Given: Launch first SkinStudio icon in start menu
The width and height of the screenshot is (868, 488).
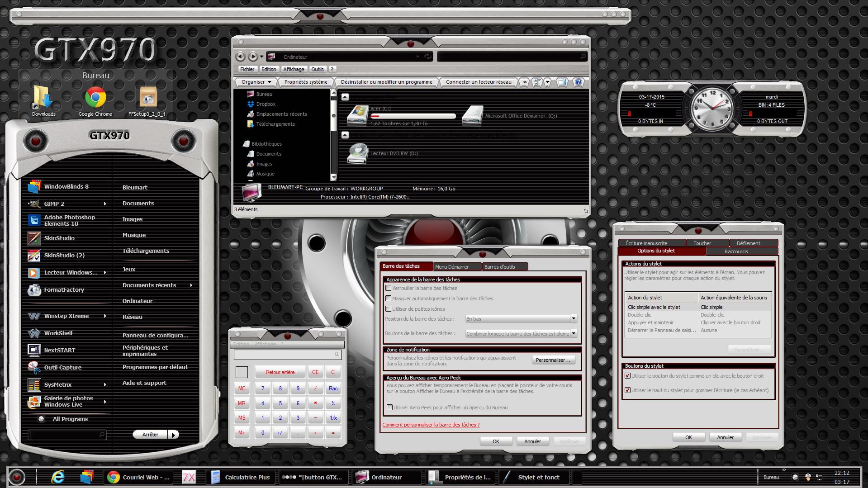Looking at the screenshot, I should pos(34,238).
